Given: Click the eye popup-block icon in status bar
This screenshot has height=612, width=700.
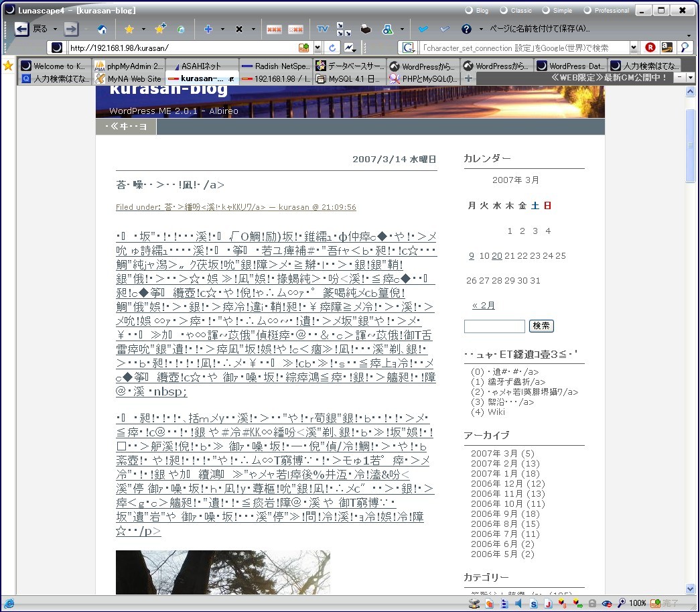Looking at the screenshot, I should click(x=607, y=603).
